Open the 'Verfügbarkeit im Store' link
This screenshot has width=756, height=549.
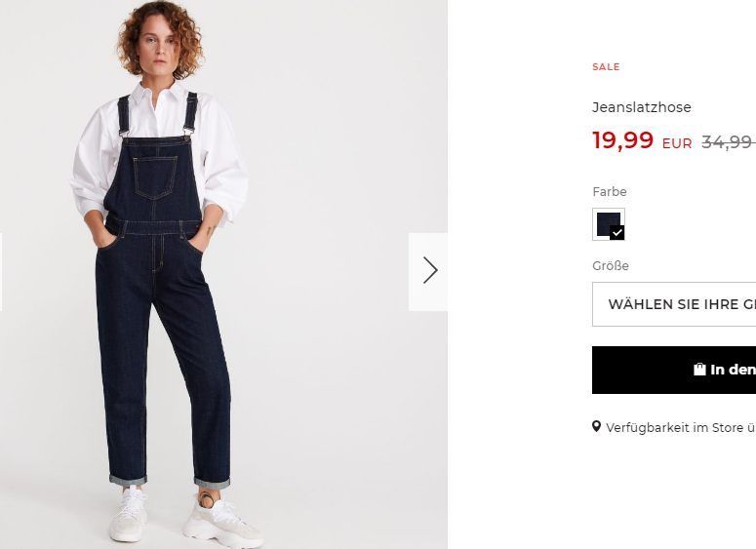point(680,427)
